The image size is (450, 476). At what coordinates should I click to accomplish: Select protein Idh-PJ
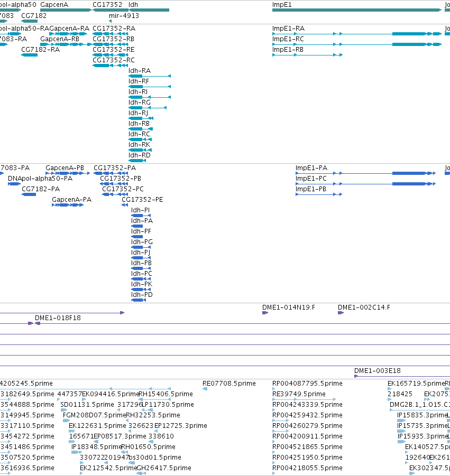coord(141,253)
